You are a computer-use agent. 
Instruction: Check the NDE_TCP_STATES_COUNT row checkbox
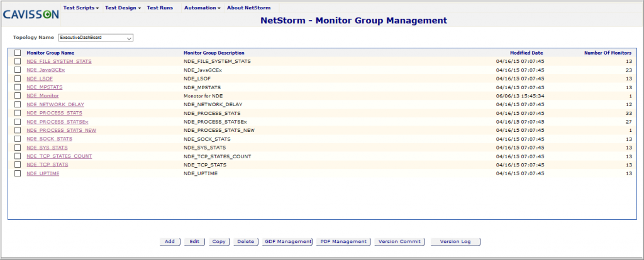18,156
